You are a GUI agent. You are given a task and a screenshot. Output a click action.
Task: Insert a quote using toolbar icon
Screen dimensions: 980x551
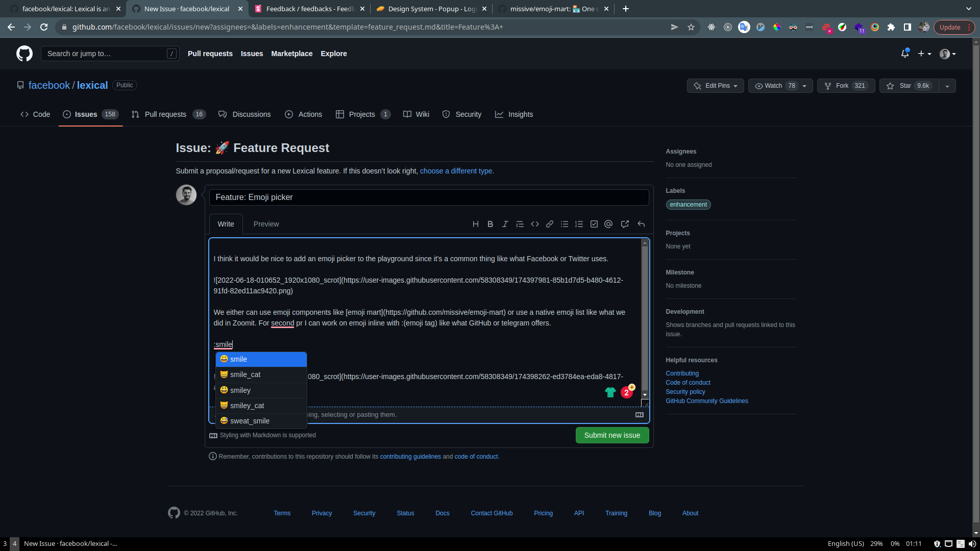coord(520,224)
